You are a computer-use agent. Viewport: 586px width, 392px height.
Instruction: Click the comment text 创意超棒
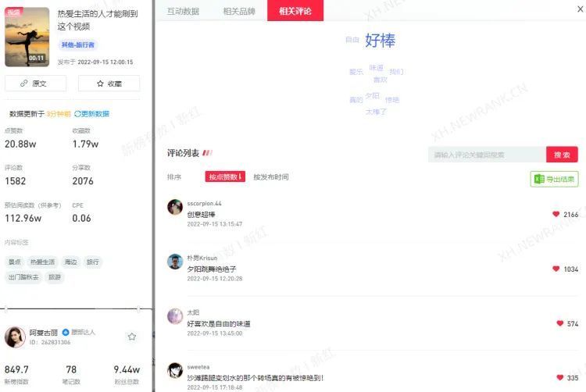point(201,214)
